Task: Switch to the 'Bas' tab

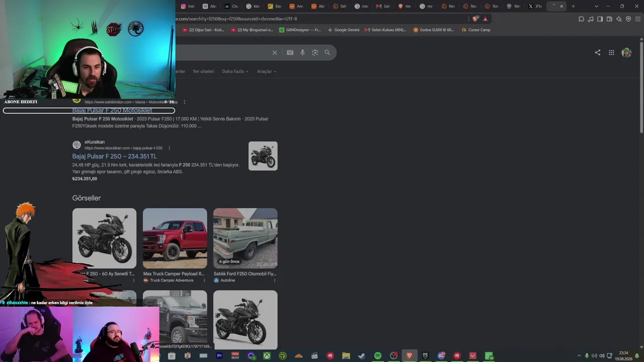Action: click(274, 6)
